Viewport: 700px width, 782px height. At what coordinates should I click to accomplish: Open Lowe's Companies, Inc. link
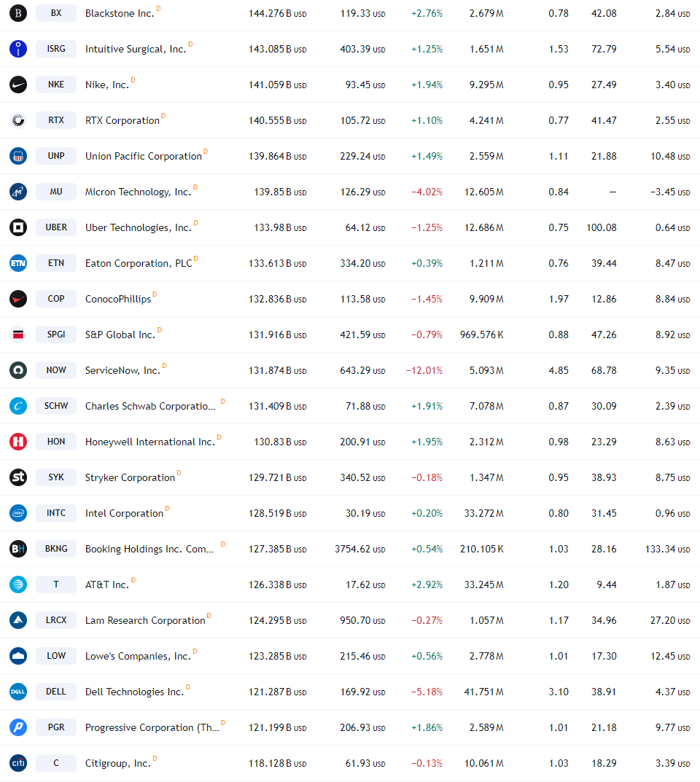138,657
